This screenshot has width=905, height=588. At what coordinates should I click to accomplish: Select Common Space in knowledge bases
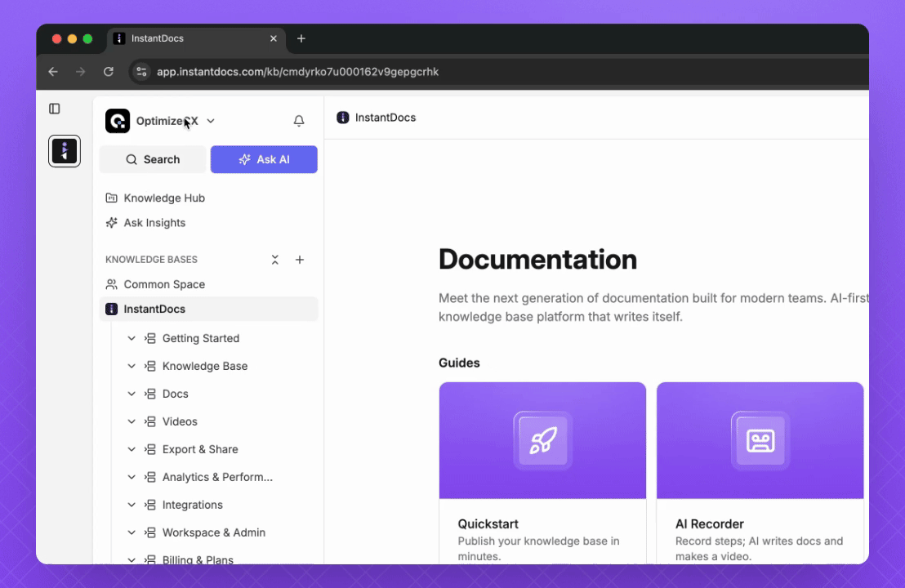[163, 284]
